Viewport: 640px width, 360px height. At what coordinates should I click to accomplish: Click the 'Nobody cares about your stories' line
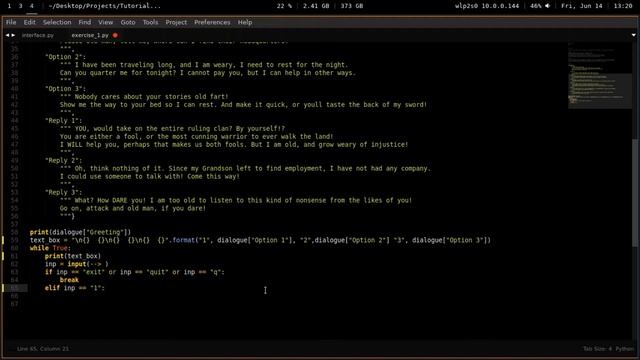[x=144, y=97]
